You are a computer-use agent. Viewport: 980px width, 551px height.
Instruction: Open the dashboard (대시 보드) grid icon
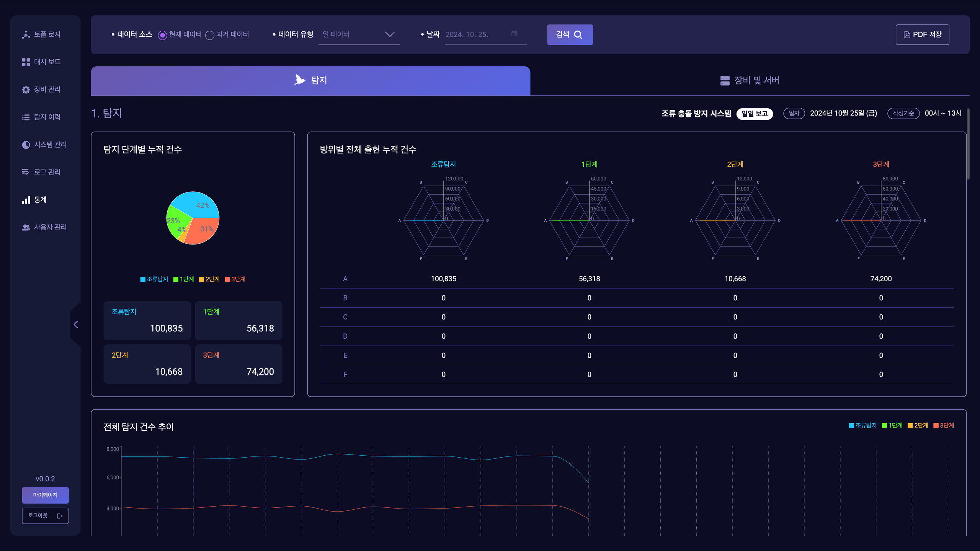pos(26,62)
